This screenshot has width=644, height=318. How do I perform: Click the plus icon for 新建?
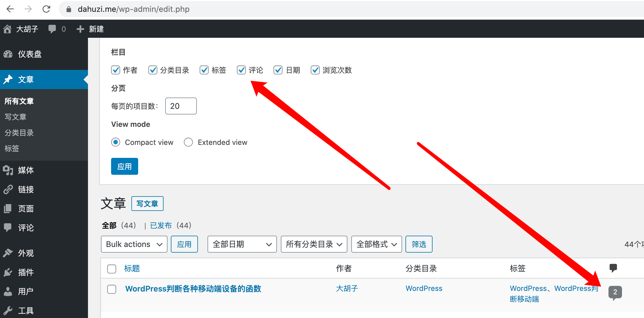pos(80,29)
